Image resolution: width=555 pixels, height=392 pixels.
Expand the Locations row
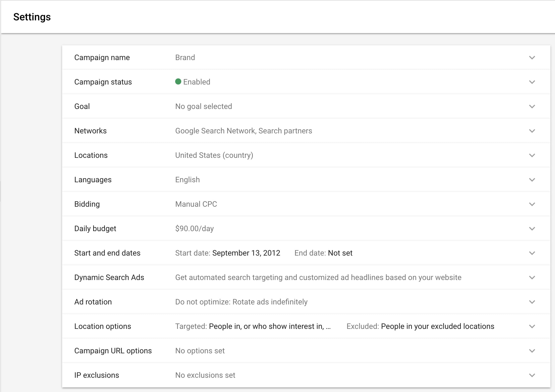tap(532, 155)
